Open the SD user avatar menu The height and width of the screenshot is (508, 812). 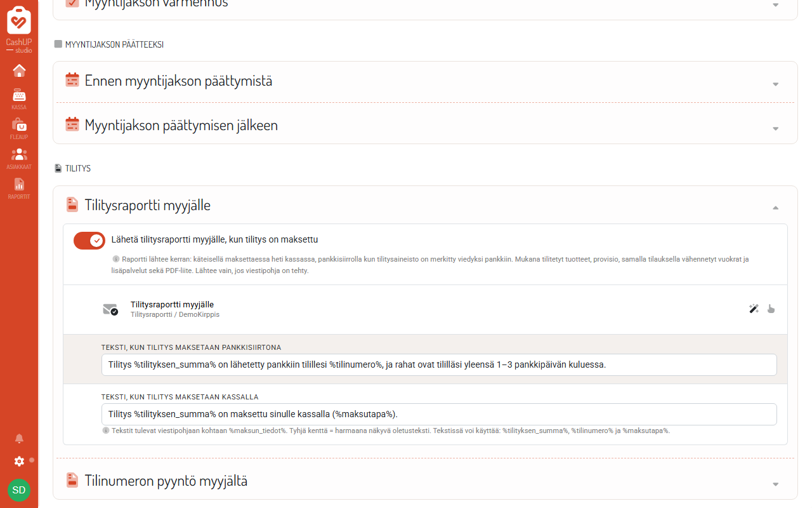coord(19,490)
